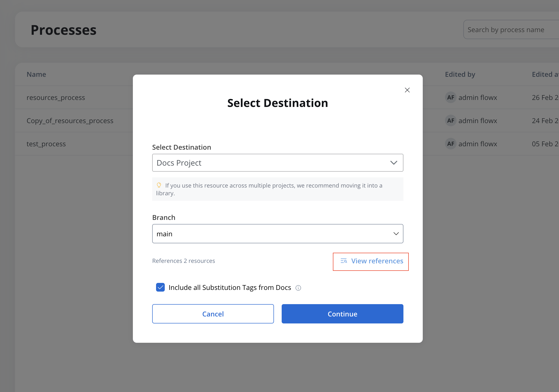Viewport: 559px width, 392px height.
Task: Click the Search by process name field
Action: (511, 30)
